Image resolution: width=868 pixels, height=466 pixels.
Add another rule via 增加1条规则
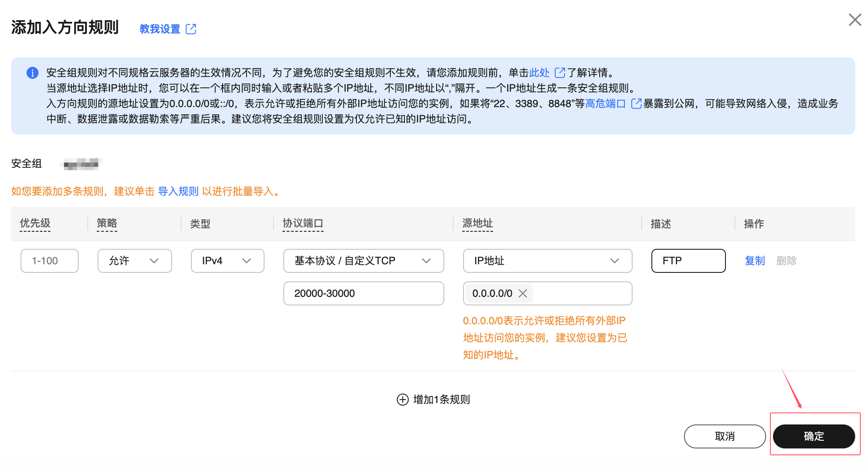[x=433, y=400]
